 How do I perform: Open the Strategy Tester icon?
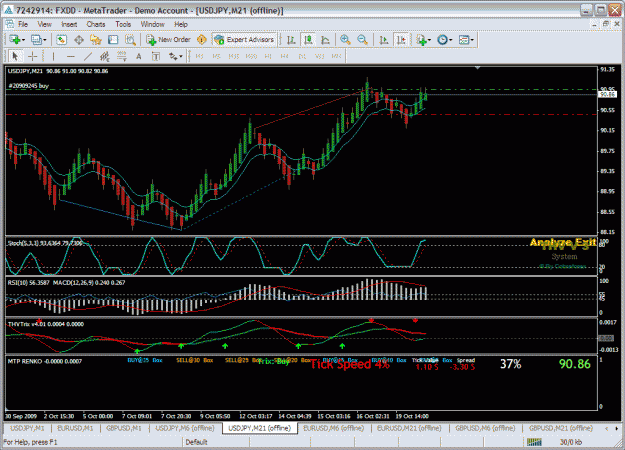pos(130,39)
